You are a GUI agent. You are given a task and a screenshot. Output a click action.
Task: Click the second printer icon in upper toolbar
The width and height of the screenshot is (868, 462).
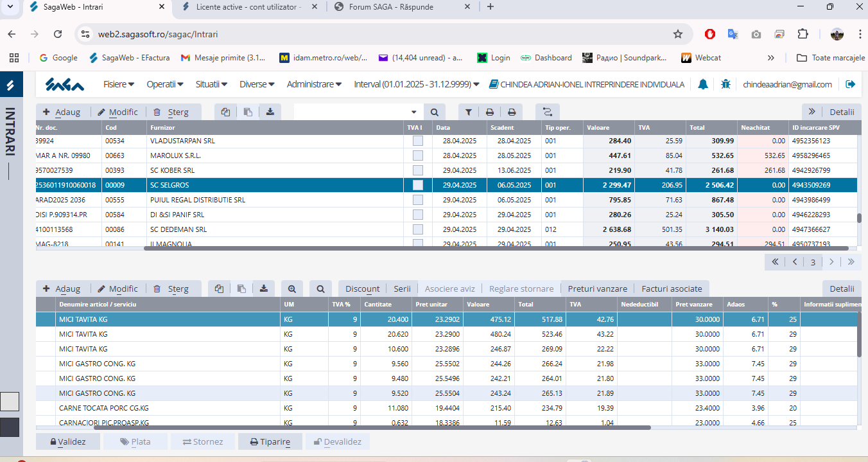(512, 112)
